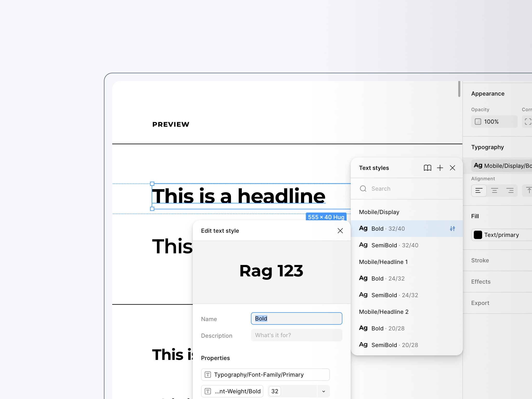Viewport: 532px width, 399px height.
Task: Expand the Export section
Action: pos(480,303)
